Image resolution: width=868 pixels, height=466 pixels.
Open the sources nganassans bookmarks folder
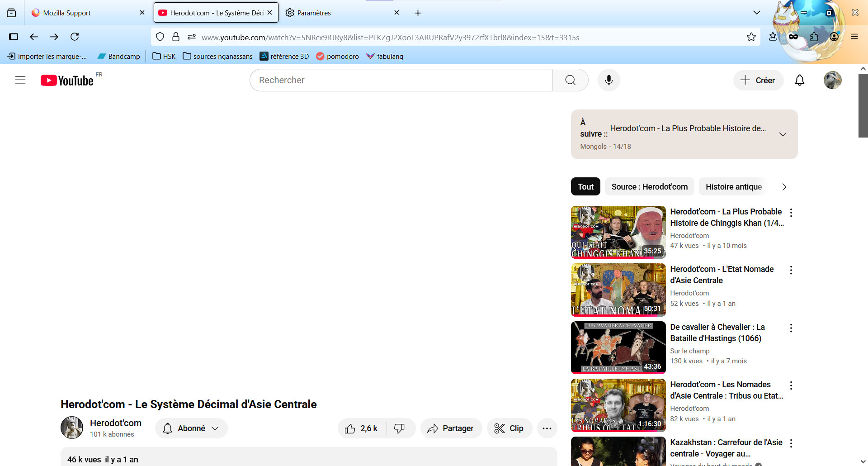(217, 56)
